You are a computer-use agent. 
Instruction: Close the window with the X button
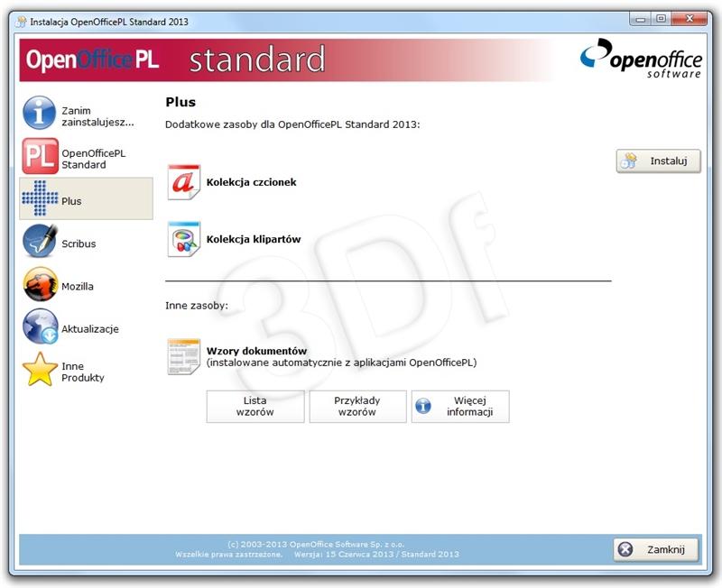(x=689, y=19)
